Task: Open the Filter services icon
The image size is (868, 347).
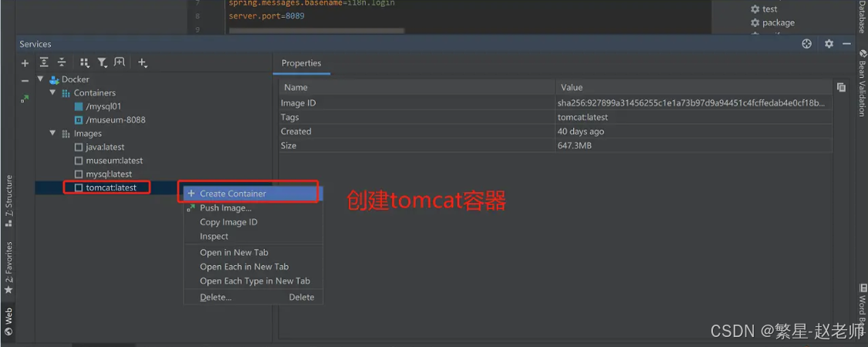Action: coord(103,62)
